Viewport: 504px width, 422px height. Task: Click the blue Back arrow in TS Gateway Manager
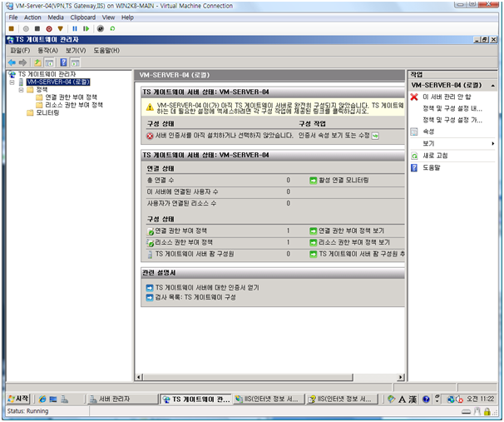click(12, 62)
